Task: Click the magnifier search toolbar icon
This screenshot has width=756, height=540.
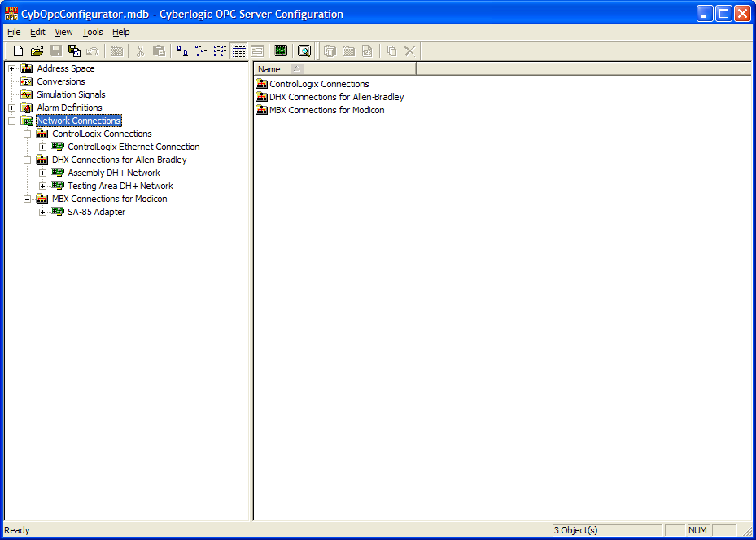Action: coord(304,50)
